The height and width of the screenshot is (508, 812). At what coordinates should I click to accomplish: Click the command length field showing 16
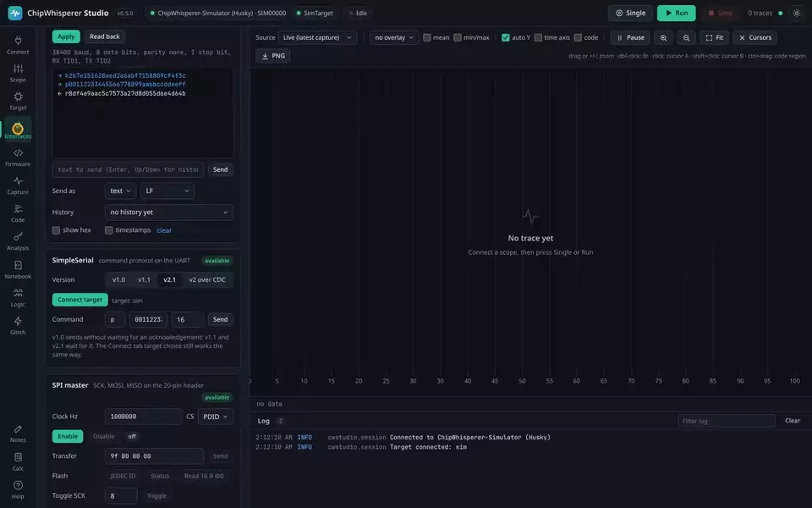coord(188,319)
